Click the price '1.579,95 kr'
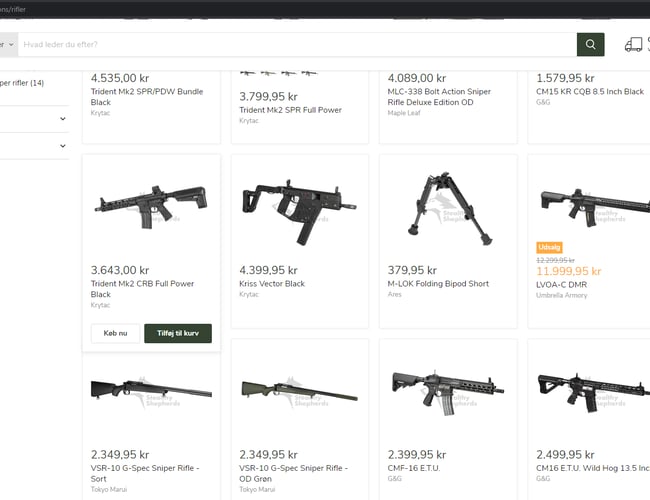 [565, 78]
